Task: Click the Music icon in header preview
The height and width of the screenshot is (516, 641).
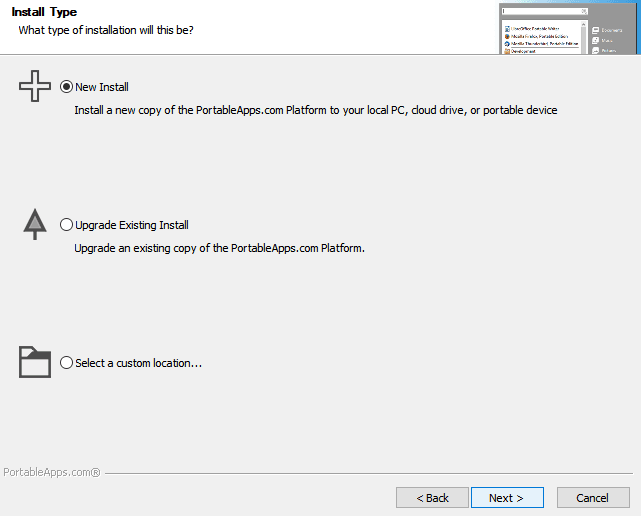Action: coord(596,40)
